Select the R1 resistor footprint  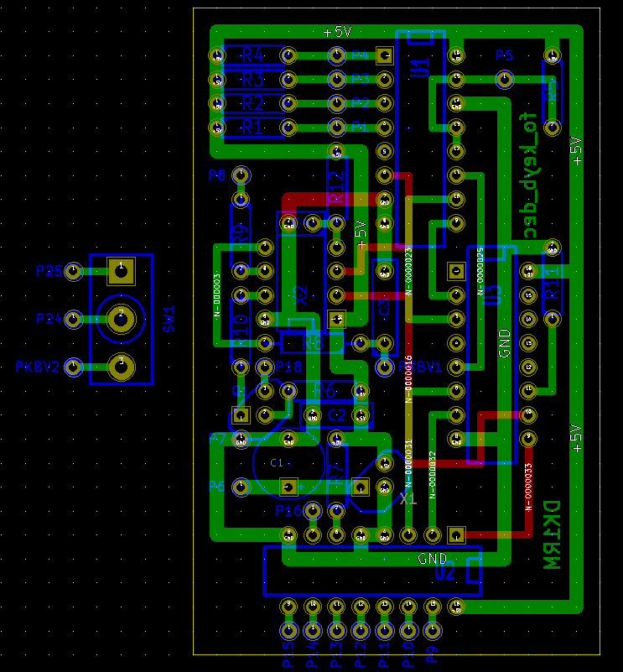[x=252, y=128]
